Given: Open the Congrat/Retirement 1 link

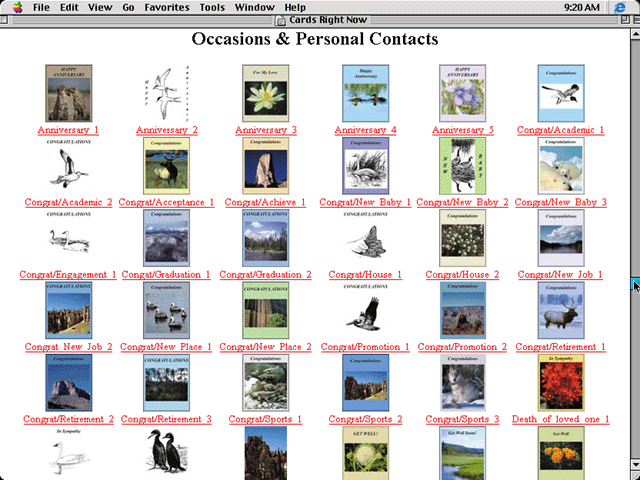Looking at the screenshot, I should [x=561, y=347].
